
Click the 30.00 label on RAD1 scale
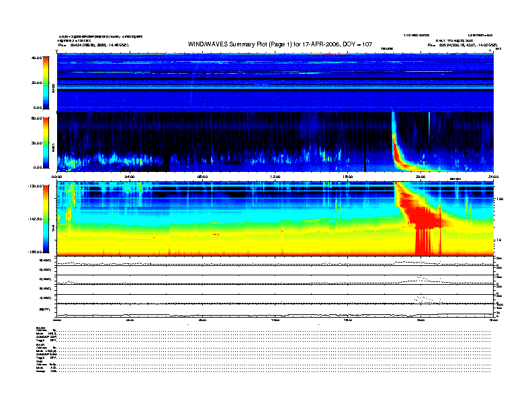click(38, 143)
